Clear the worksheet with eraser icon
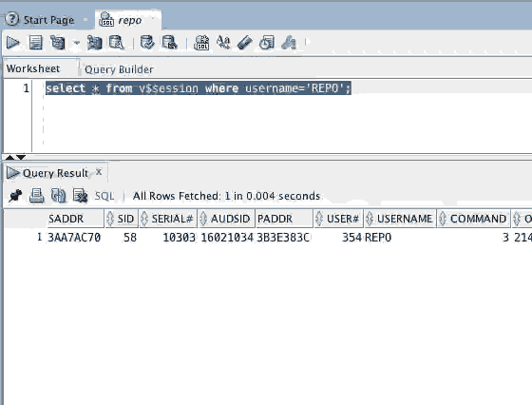Viewport: 532px width, 405px height. coord(245,43)
